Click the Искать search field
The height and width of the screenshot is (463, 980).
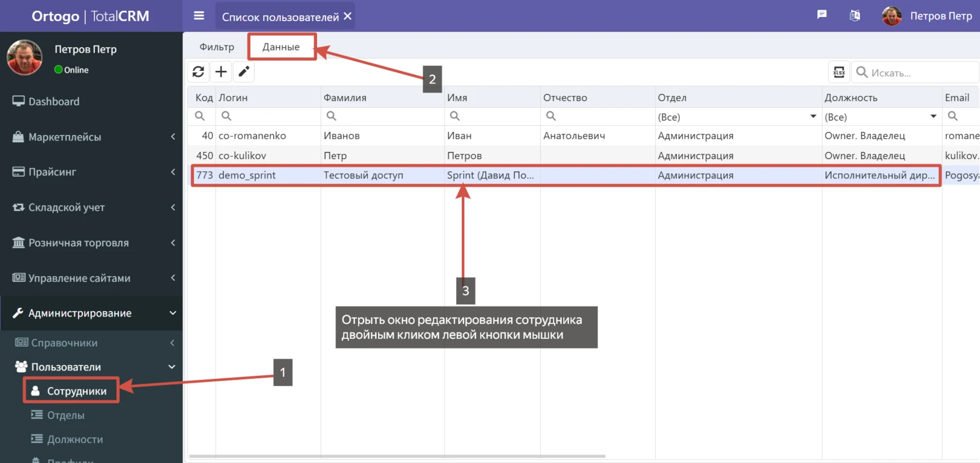point(915,73)
